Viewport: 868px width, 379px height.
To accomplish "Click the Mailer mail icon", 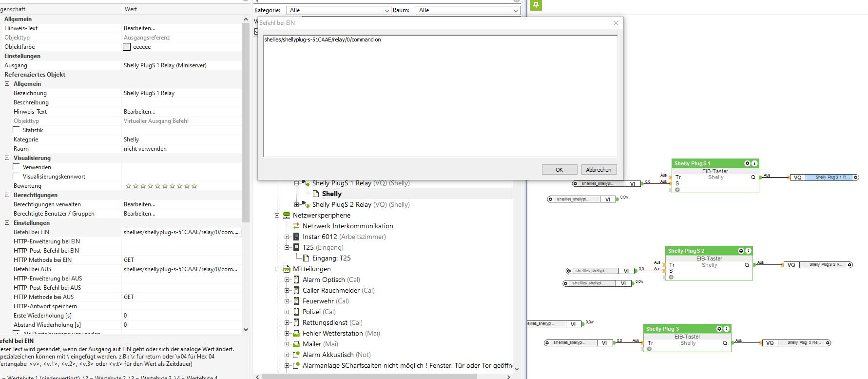I will (296, 344).
